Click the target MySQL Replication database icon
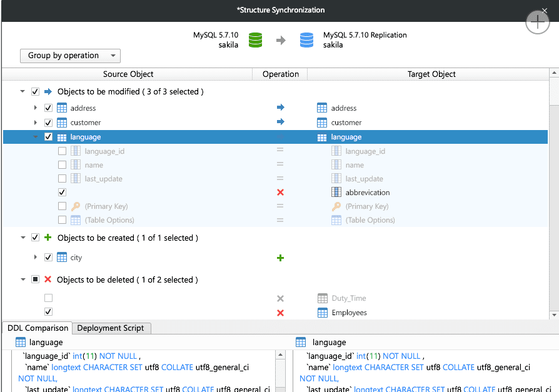 [x=306, y=40]
